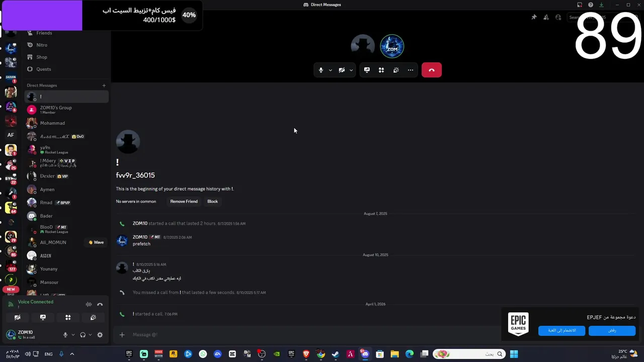The image size is (644, 362).
Task: Open Steam from taskbar
Action: coord(335,354)
